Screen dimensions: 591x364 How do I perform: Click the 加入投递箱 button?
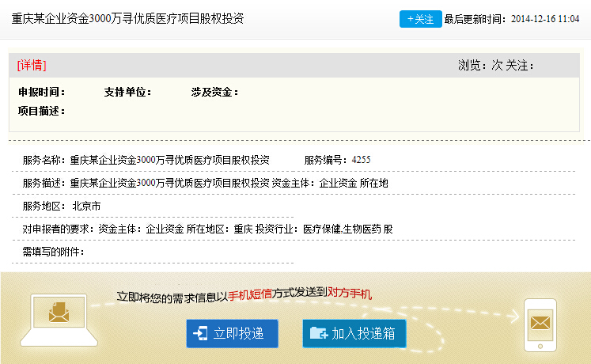pyautogui.click(x=354, y=333)
